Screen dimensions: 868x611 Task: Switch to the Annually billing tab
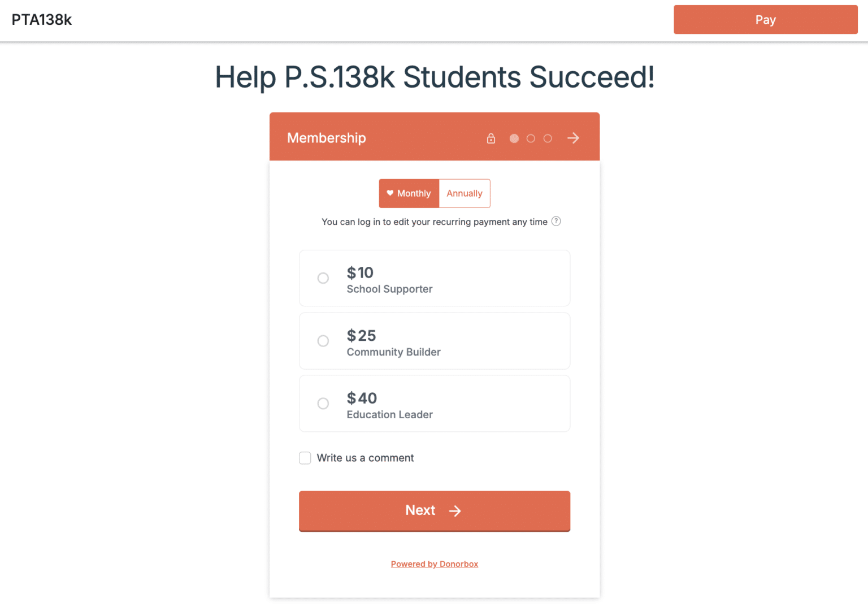464,193
